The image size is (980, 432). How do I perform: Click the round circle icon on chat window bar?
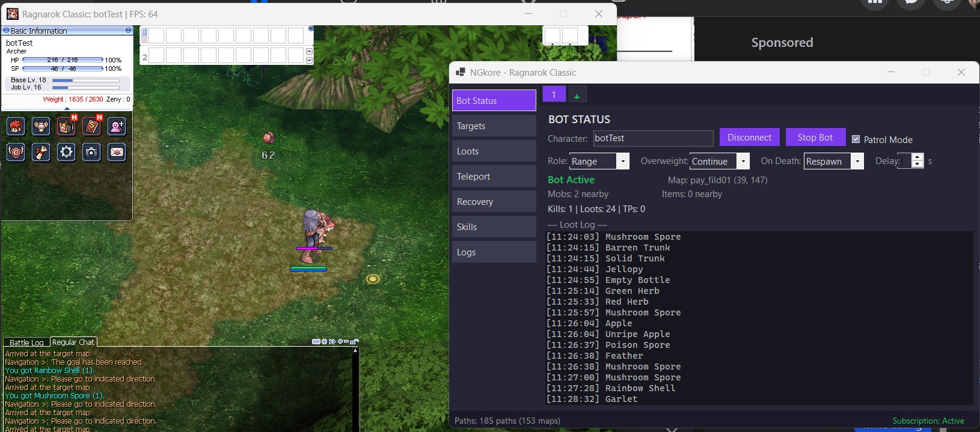pos(325,341)
